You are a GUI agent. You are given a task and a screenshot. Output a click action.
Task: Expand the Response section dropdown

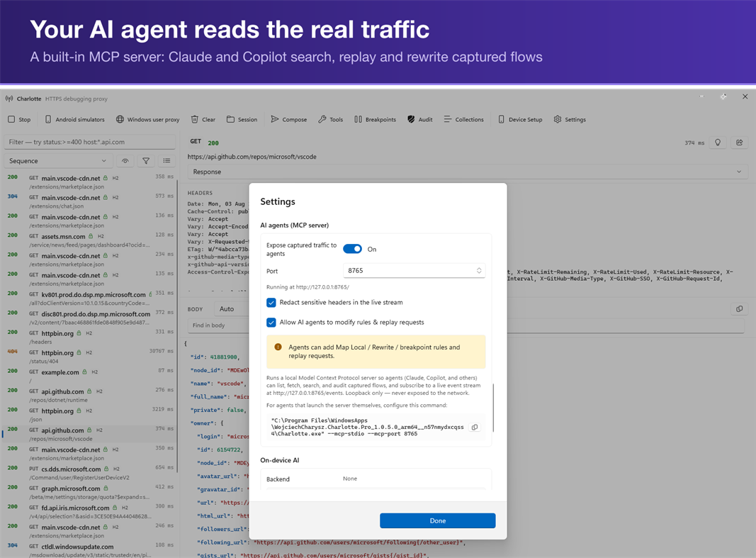(468, 172)
